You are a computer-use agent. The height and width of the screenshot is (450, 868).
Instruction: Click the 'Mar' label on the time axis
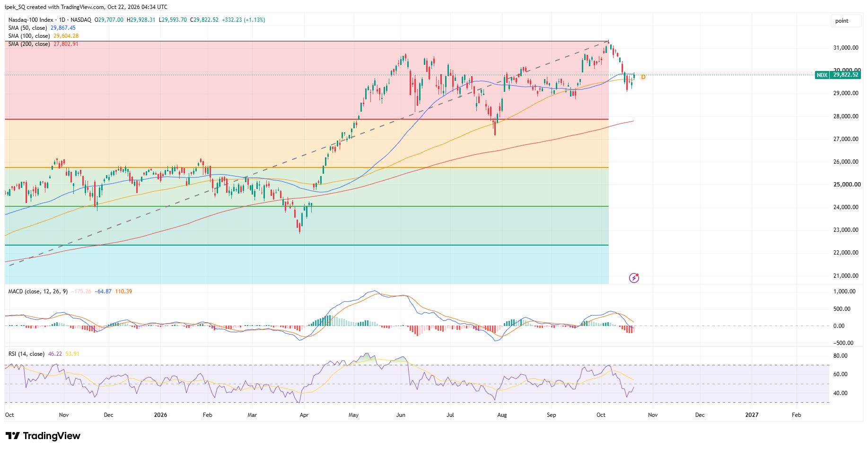pyautogui.click(x=252, y=415)
